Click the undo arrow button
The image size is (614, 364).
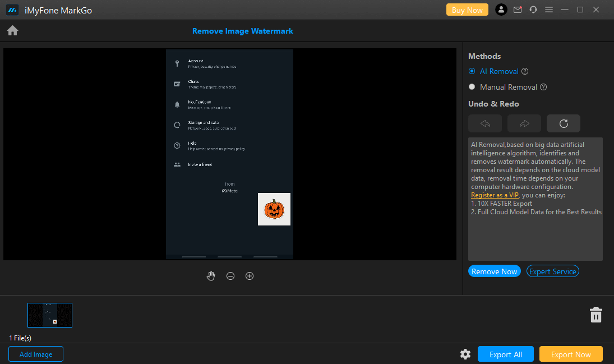tap(485, 123)
